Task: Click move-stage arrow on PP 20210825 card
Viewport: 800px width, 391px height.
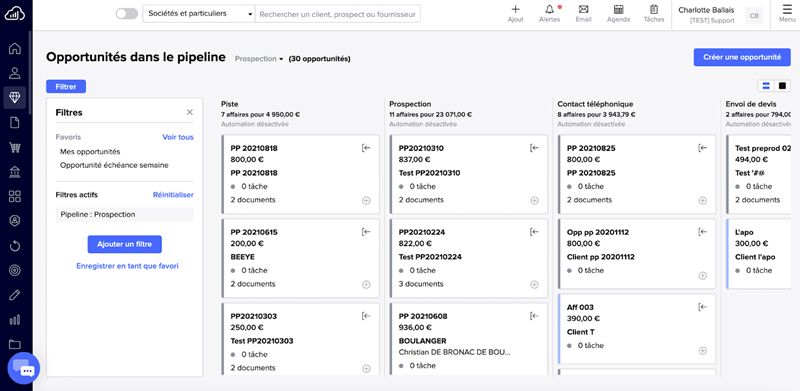Action: 703,148
